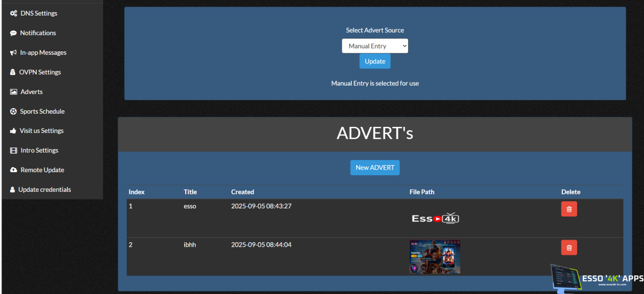This screenshot has height=294, width=644.
Task: Click the OVPN Settings lock icon
Action: coord(13,72)
